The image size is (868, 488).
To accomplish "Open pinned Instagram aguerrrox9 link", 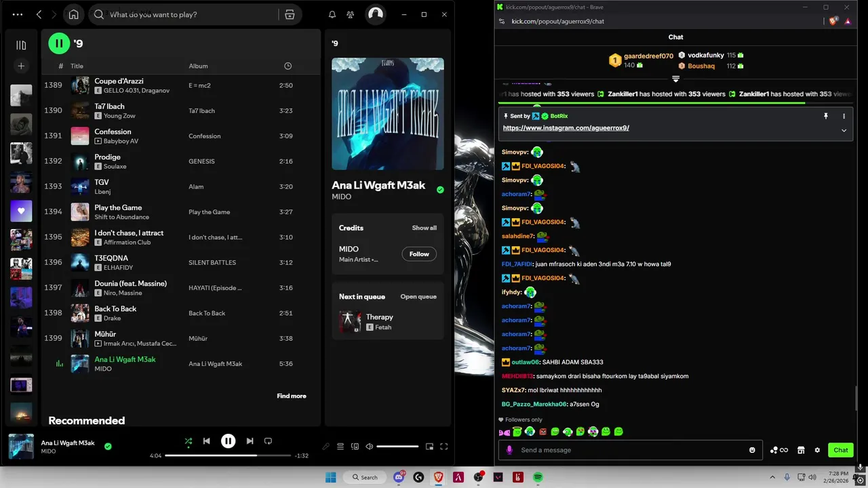I will 566,128.
